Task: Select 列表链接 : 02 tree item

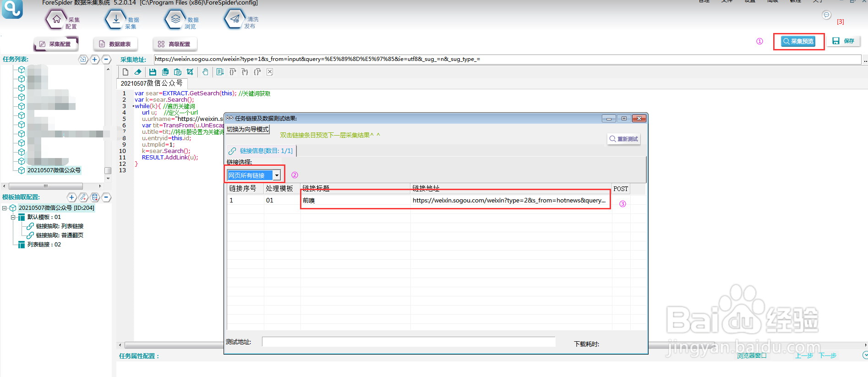Action: [x=44, y=245]
